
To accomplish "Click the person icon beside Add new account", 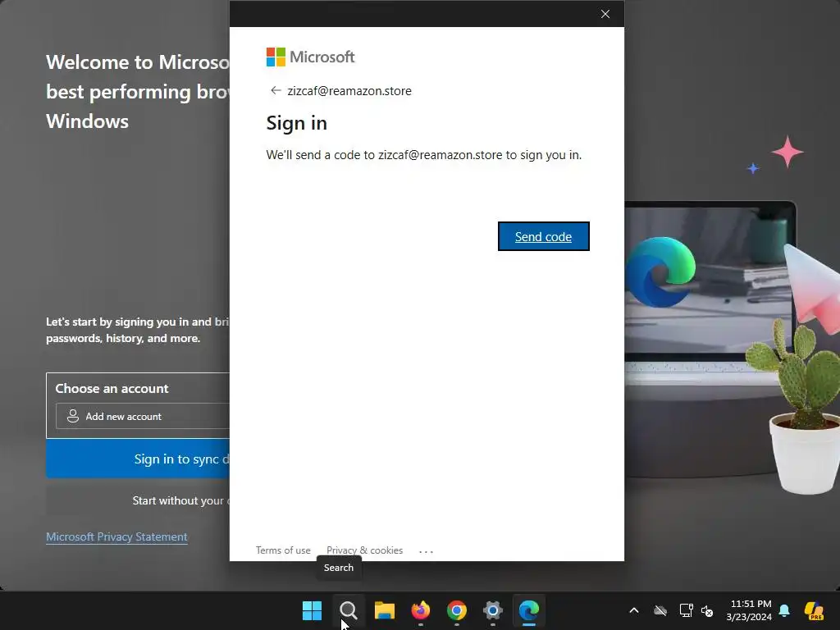I will click(73, 416).
